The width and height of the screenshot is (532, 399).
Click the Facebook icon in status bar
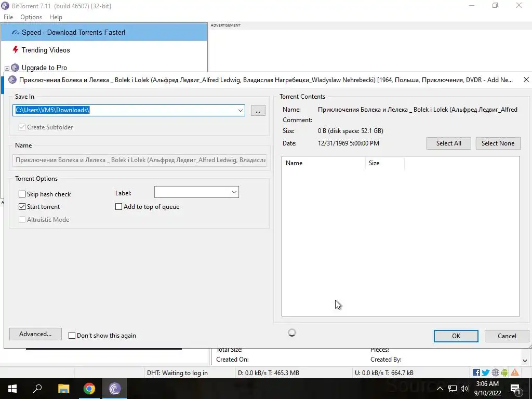coord(476,373)
